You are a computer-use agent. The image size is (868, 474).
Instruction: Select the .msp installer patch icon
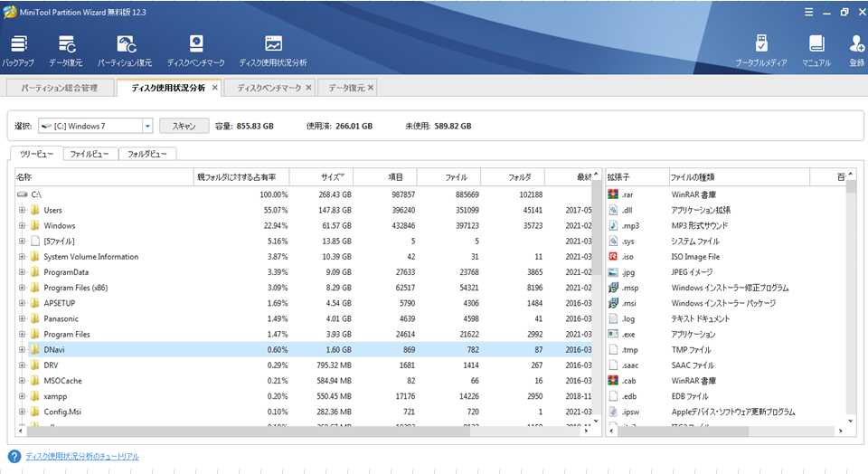pos(613,288)
